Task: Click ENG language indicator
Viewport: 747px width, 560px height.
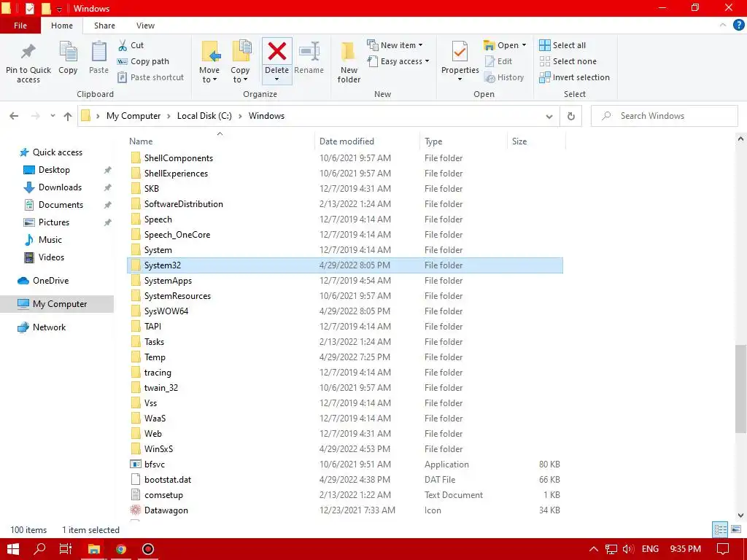Action: pos(650,549)
